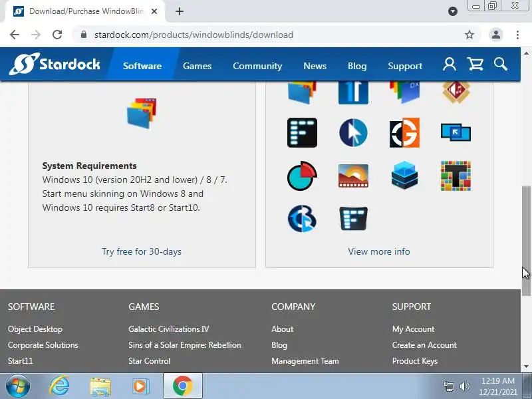Click the network tray icon
Screen dimensions: 532x399
(x=448, y=386)
